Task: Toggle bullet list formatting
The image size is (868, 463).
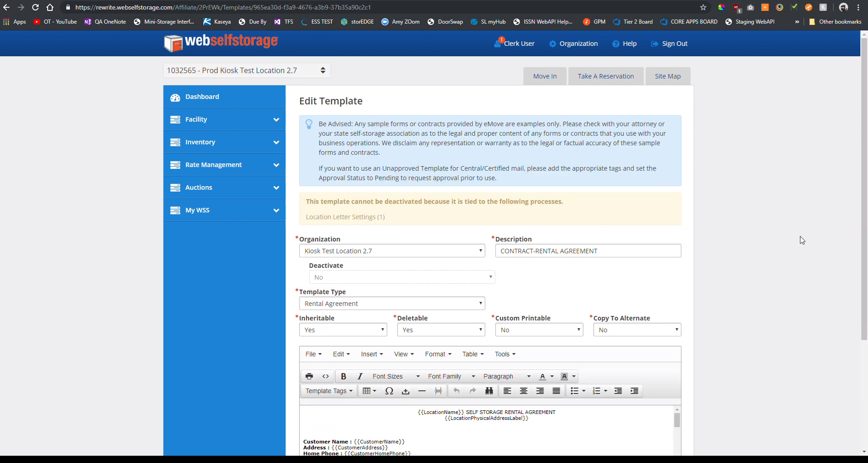Action: tap(574, 391)
